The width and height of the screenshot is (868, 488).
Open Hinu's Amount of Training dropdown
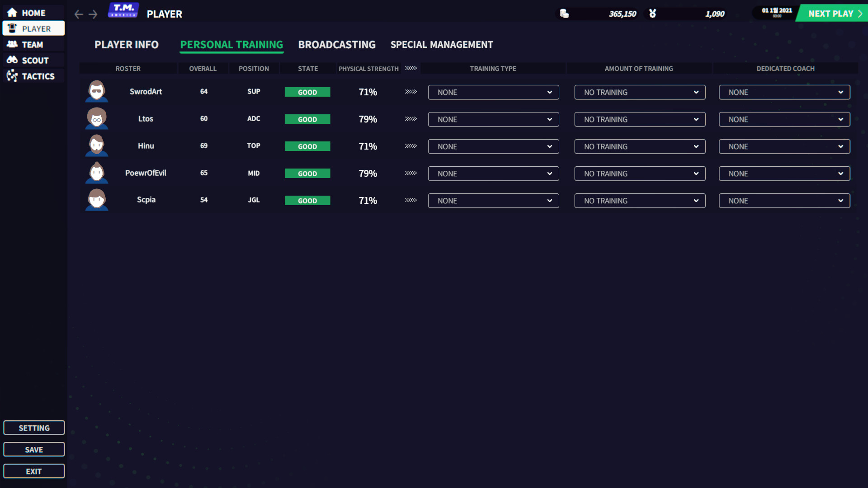tap(640, 146)
